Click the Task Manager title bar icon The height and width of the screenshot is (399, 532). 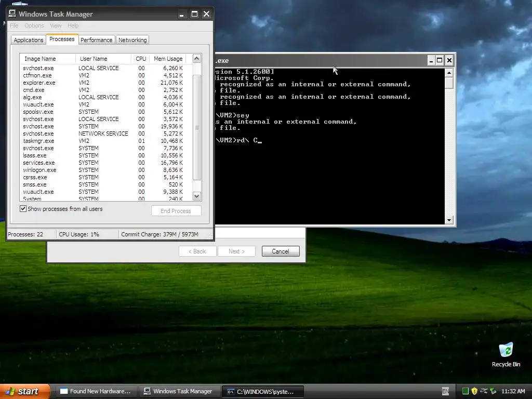[x=12, y=14]
